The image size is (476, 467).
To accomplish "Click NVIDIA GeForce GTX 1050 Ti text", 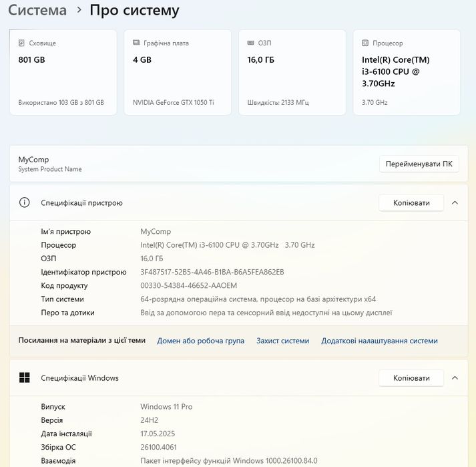I will coord(174,102).
